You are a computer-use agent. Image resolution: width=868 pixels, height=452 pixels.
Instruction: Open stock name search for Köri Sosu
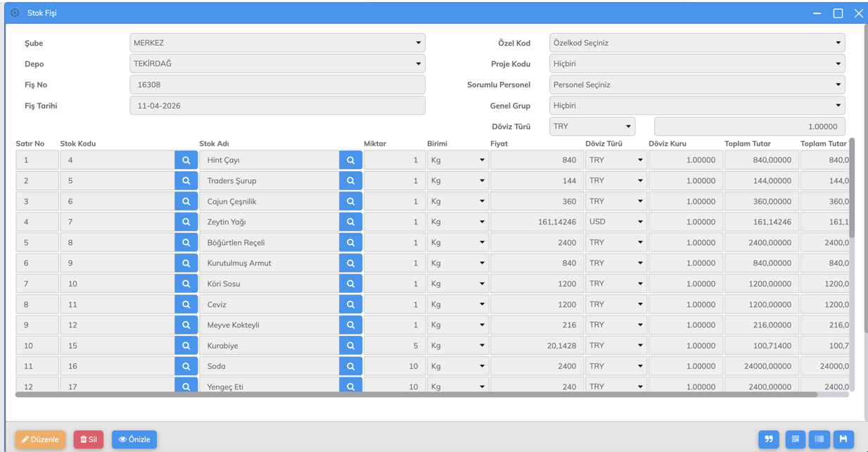[350, 284]
